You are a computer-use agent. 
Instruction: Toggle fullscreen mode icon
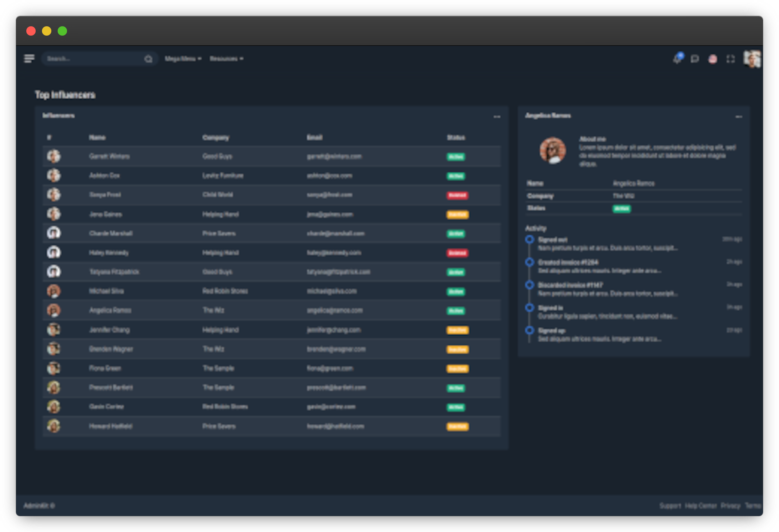(x=730, y=59)
